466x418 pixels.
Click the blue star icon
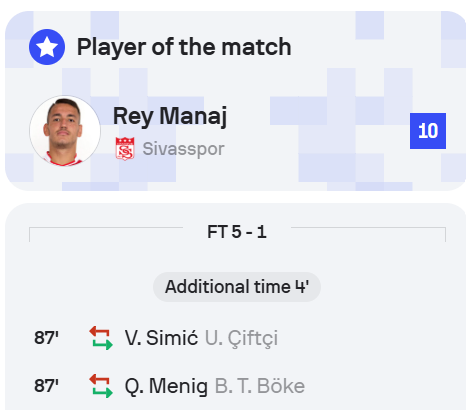click(x=47, y=47)
